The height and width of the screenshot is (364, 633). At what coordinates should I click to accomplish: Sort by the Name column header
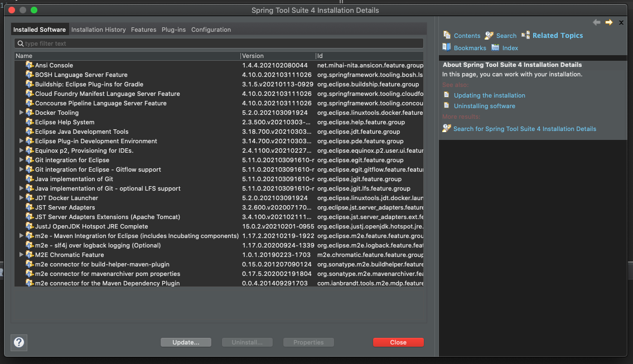pos(127,56)
